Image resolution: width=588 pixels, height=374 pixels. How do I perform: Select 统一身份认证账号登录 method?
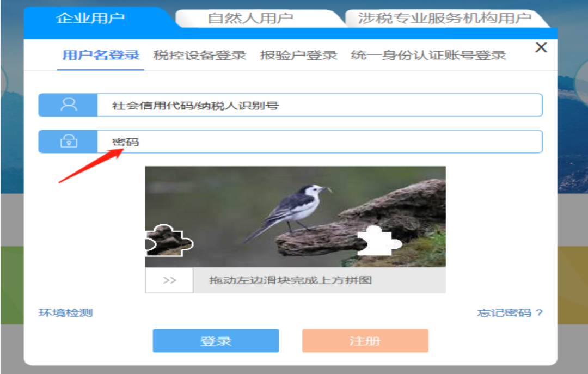[428, 55]
